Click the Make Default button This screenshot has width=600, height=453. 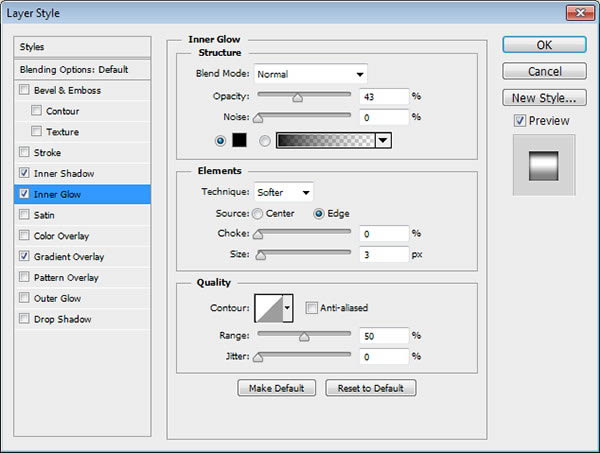tap(277, 388)
